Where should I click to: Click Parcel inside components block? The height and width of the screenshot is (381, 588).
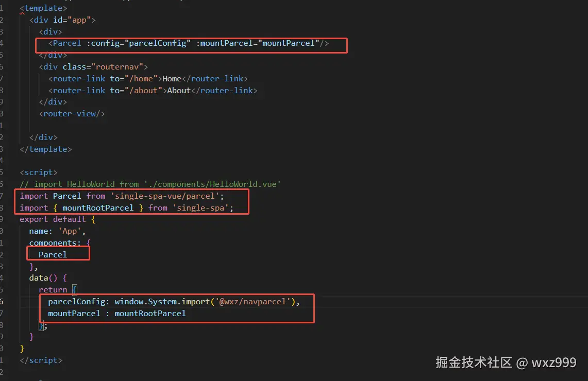coord(53,255)
